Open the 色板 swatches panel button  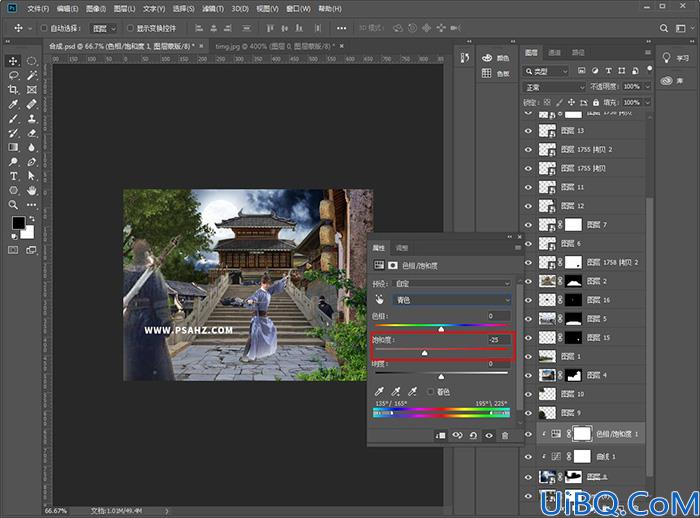tap(496, 73)
